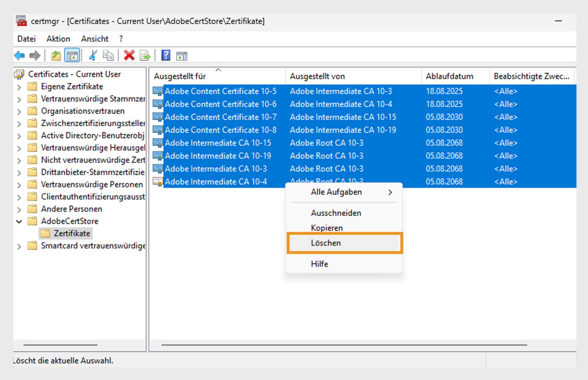Image resolution: width=588 pixels, height=380 pixels.
Task: Click expiry 18.08.2025 in Certificate 10-5 row
Action: pyautogui.click(x=444, y=91)
